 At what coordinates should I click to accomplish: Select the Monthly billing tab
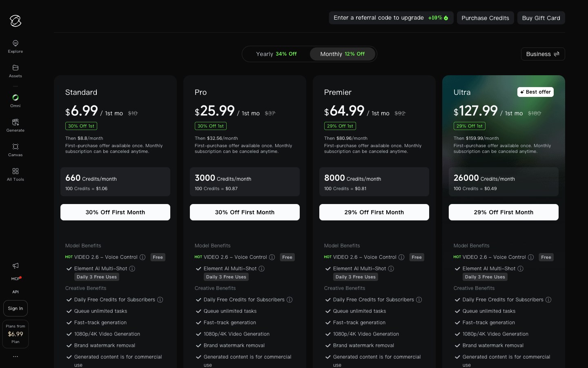point(343,54)
